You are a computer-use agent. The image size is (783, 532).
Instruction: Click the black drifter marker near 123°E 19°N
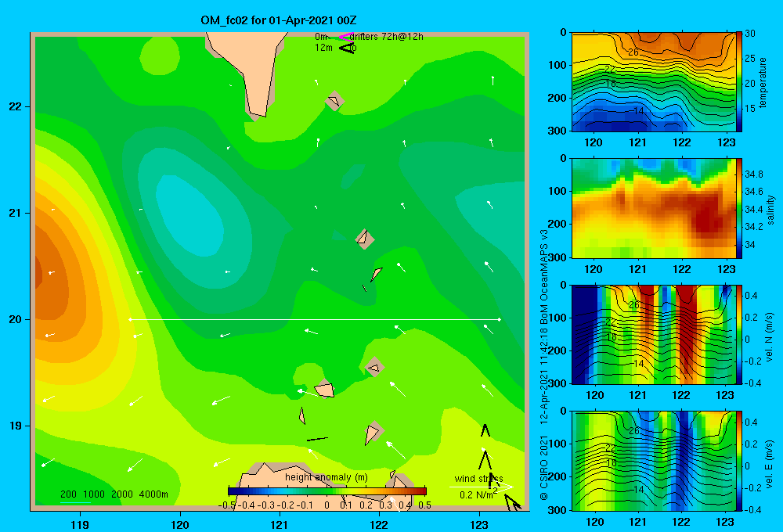[485, 430]
